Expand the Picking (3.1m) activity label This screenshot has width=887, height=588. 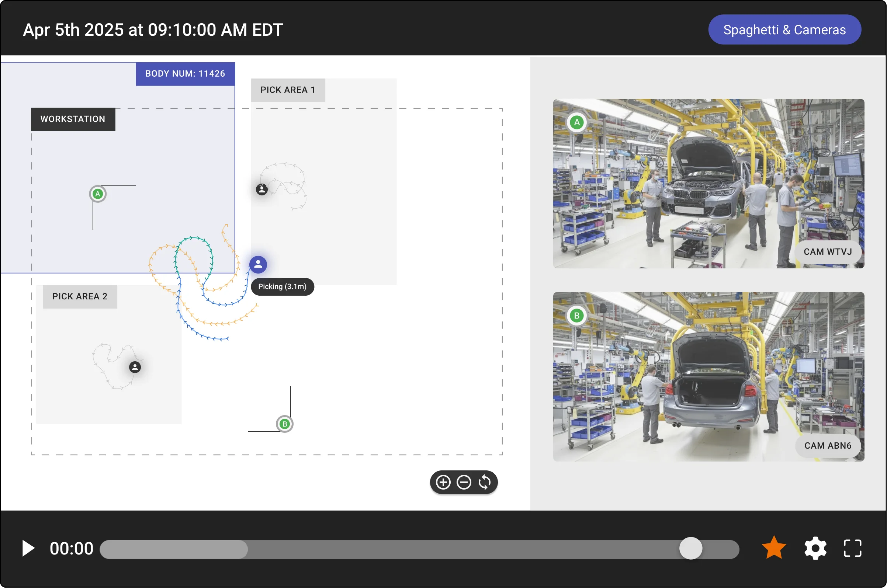(x=283, y=286)
